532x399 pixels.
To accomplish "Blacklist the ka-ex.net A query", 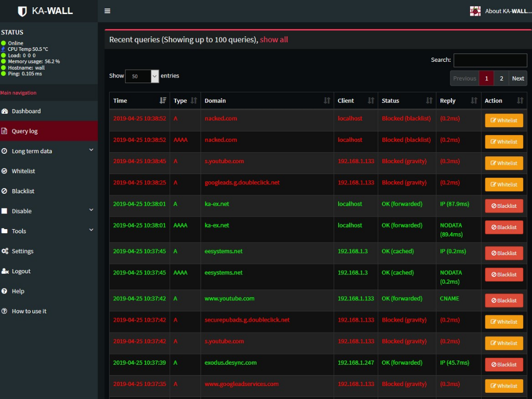I will pos(504,206).
